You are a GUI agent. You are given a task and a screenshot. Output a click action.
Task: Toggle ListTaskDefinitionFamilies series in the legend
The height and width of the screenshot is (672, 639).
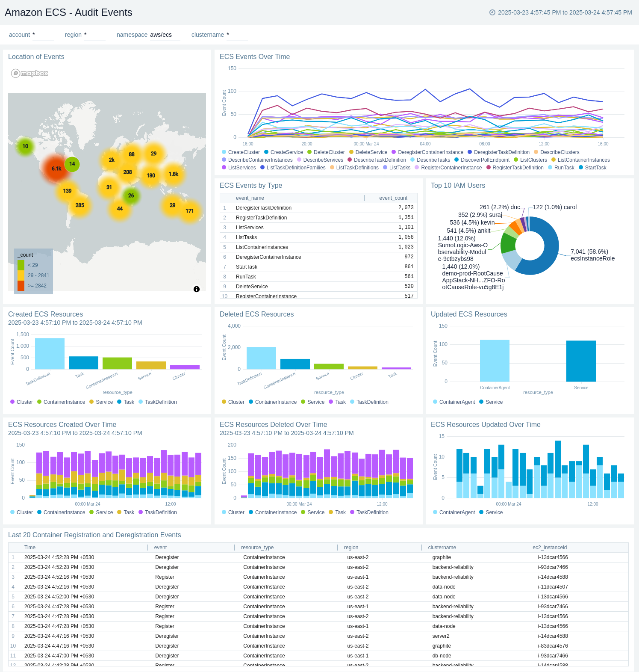(293, 168)
